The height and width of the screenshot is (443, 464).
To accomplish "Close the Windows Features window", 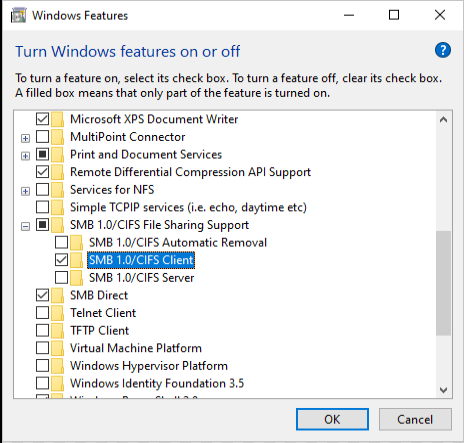I will coord(440,15).
